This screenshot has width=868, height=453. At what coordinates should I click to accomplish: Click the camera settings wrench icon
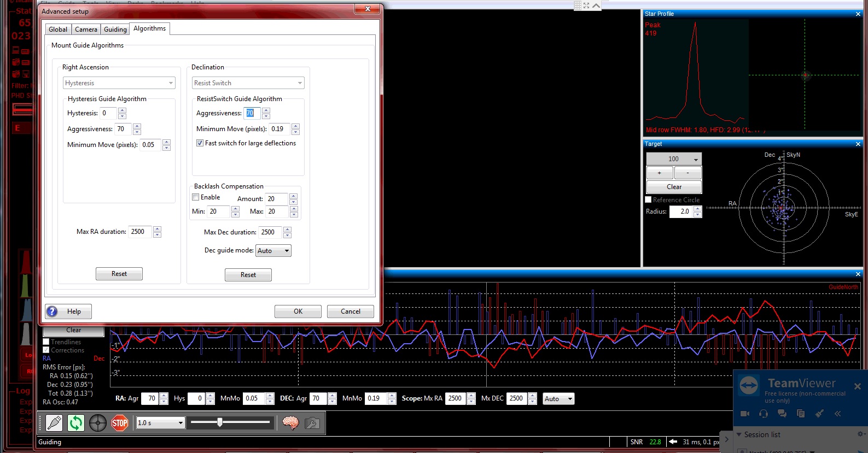click(312, 422)
